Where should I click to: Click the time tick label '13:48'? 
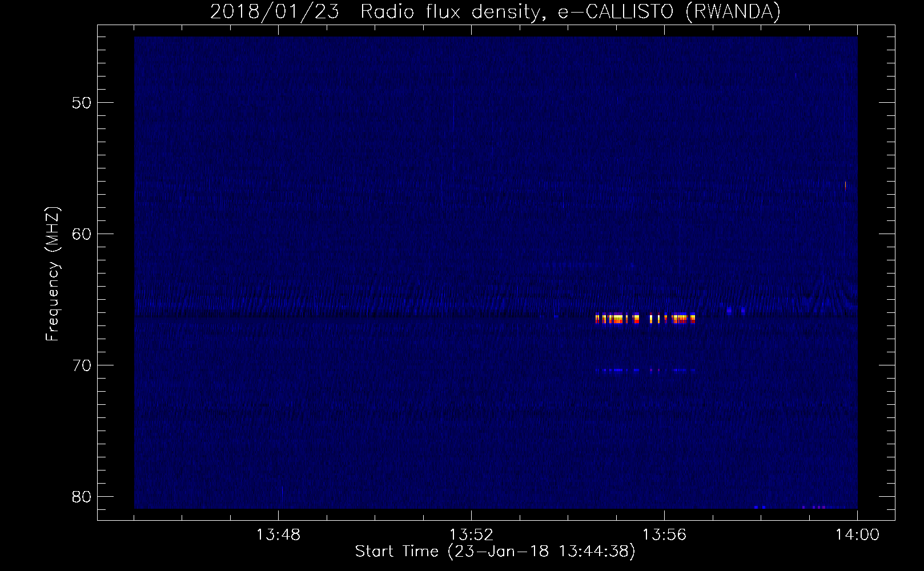click(x=278, y=535)
